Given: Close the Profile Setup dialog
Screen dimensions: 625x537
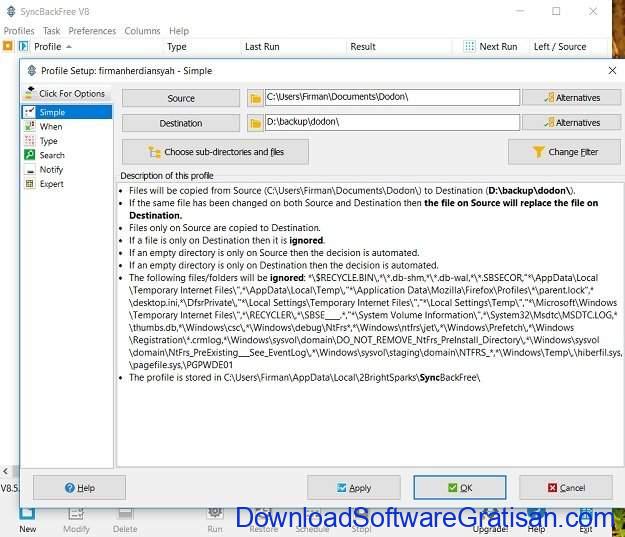Looking at the screenshot, I should [x=612, y=71].
